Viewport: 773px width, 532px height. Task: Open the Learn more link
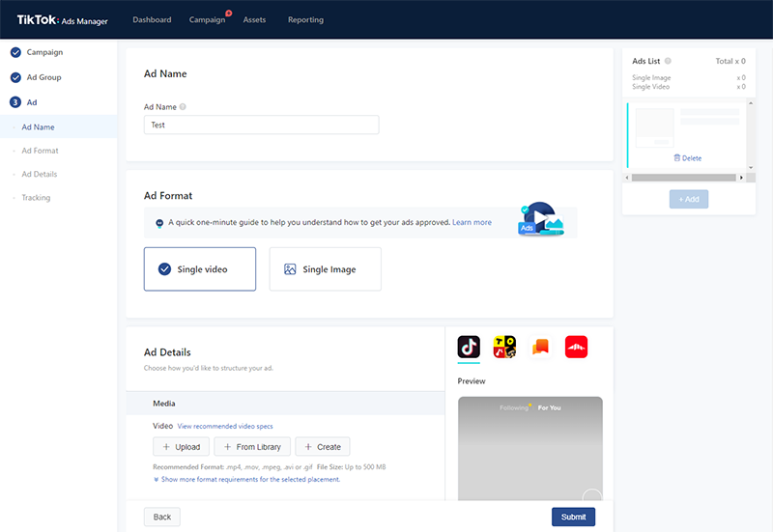[x=472, y=222]
